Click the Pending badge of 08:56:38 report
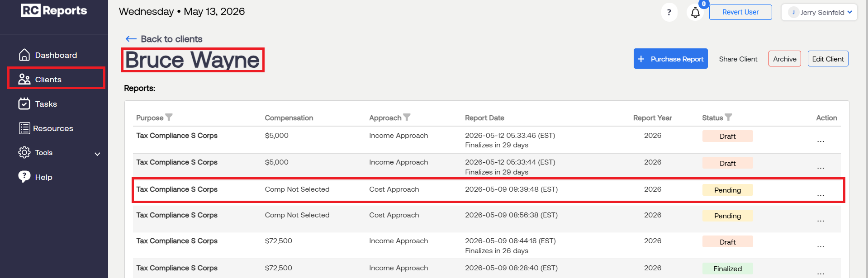This screenshot has width=868, height=278. [x=727, y=216]
